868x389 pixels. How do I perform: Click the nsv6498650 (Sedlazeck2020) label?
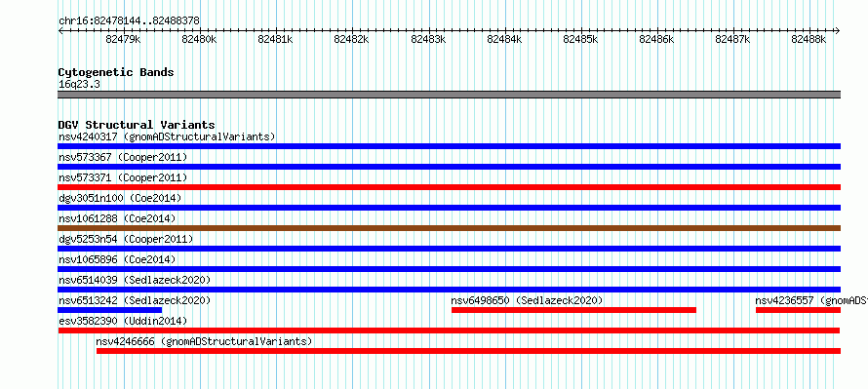point(527,300)
